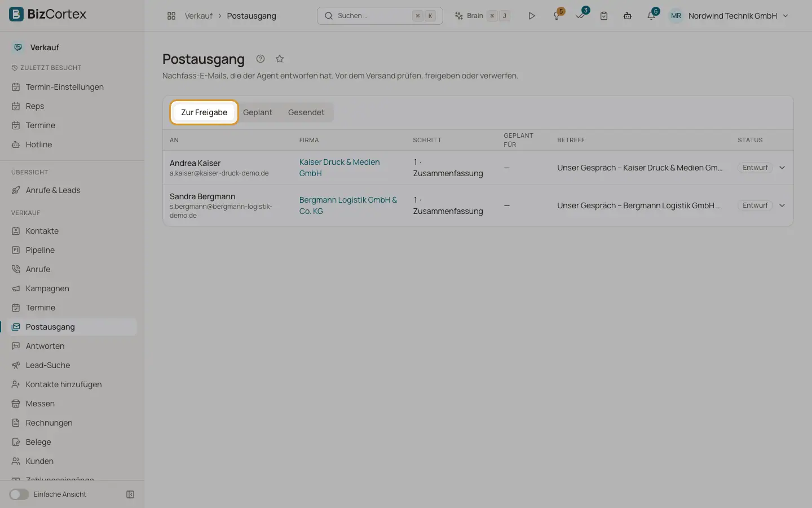Viewport: 812px width, 508px height.
Task: Go to Anrufe & Leads overview
Action: click(x=53, y=190)
